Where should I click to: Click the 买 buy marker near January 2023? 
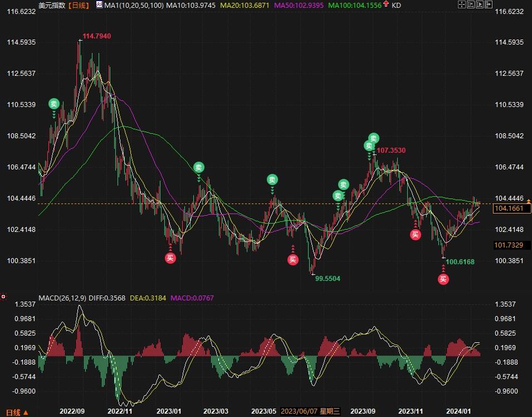170,258
